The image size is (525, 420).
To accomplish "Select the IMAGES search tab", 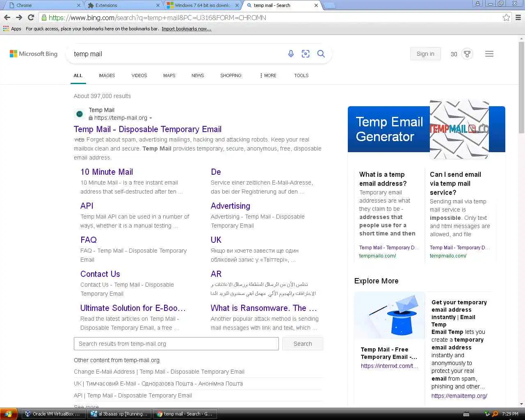I will pyautogui.click(x=107, y=75).
